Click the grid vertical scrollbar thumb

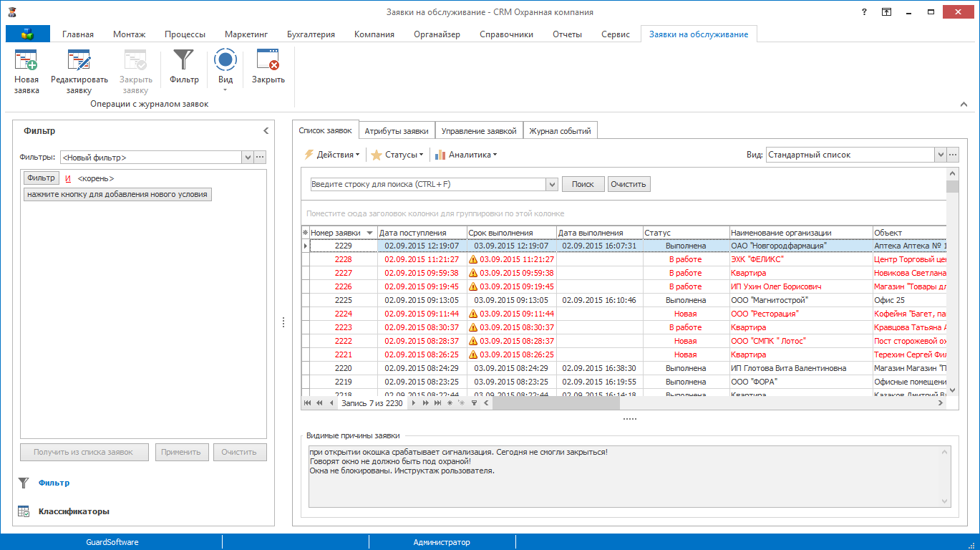(x=952, y=186)
